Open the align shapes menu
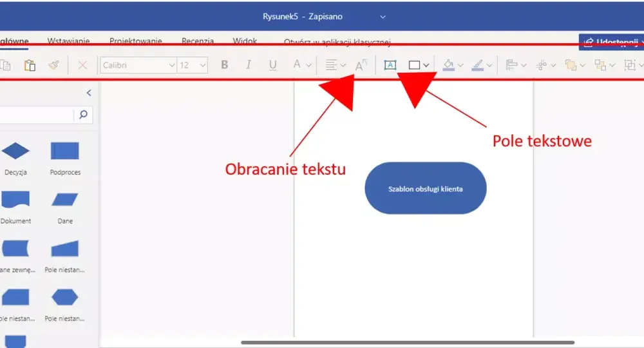 (516, 65)
